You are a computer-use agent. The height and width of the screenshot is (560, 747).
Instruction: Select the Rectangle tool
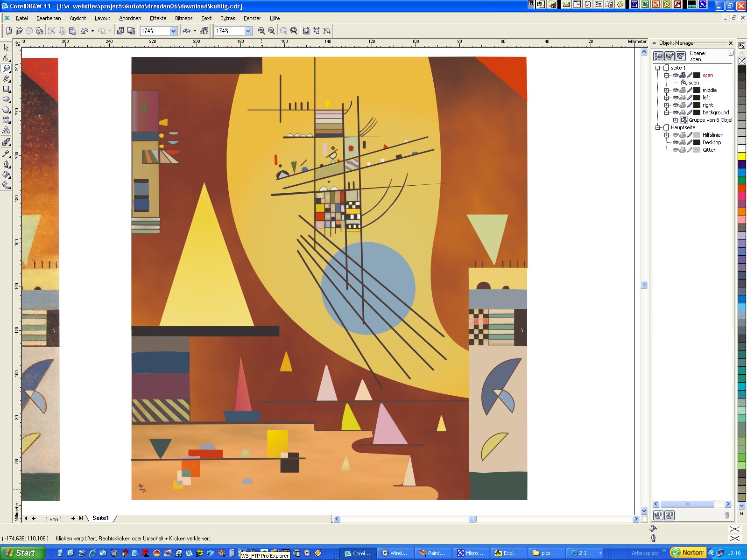coord(6,89)
